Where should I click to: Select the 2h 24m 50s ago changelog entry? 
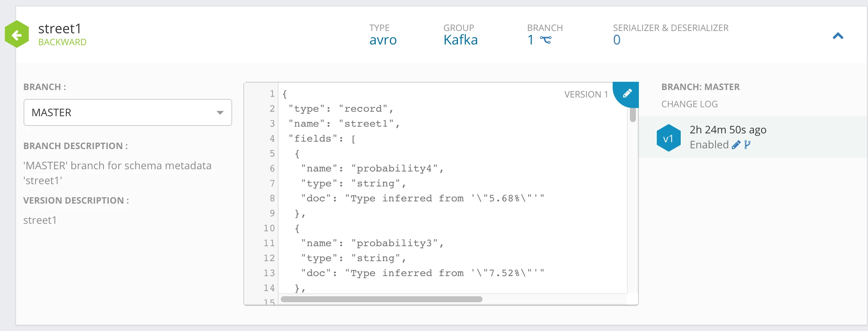(x=753, y=137)
